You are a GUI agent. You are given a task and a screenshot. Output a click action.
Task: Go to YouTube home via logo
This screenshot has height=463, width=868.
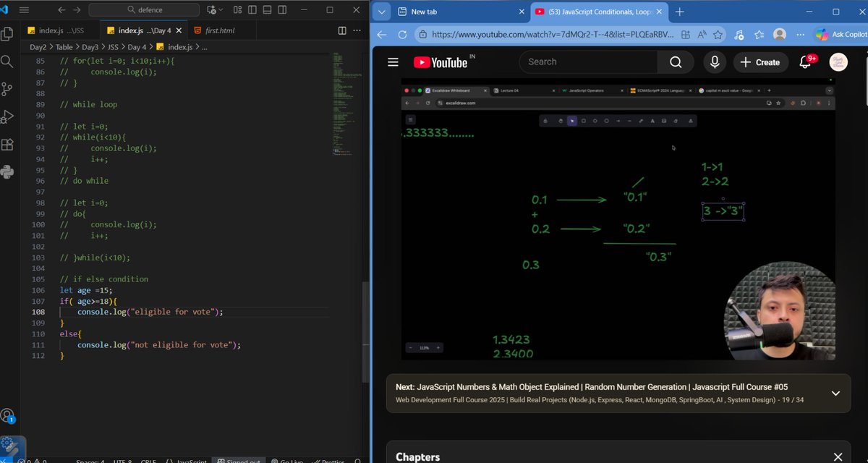(x=441, y=62)
